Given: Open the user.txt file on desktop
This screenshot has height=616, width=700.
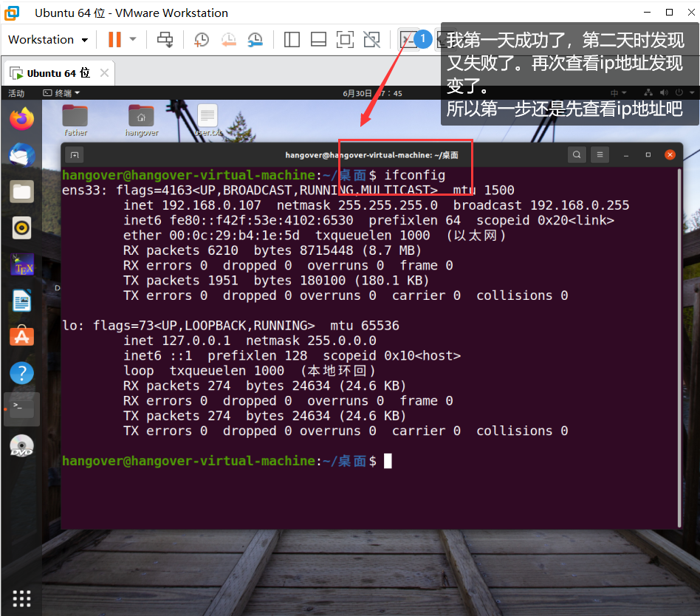Looking at the screenshot, I should click(207, 120).
